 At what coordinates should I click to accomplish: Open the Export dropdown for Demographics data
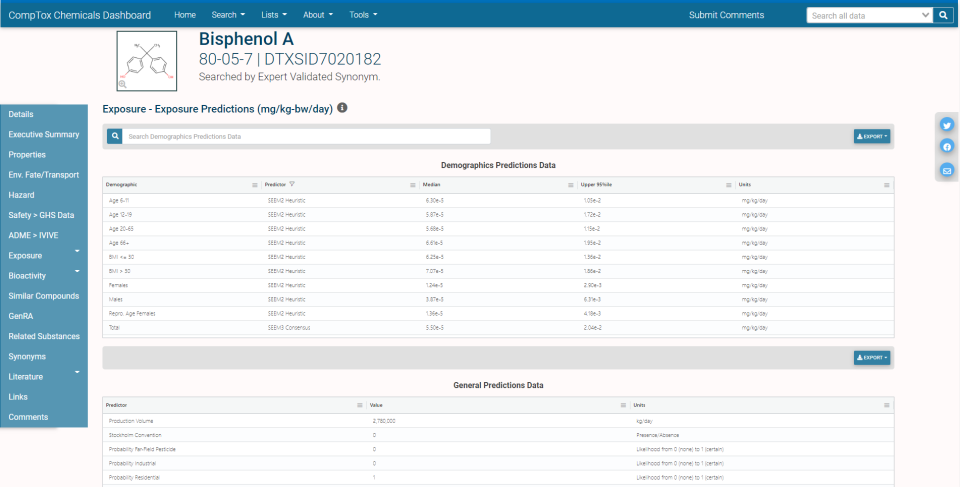873,136
